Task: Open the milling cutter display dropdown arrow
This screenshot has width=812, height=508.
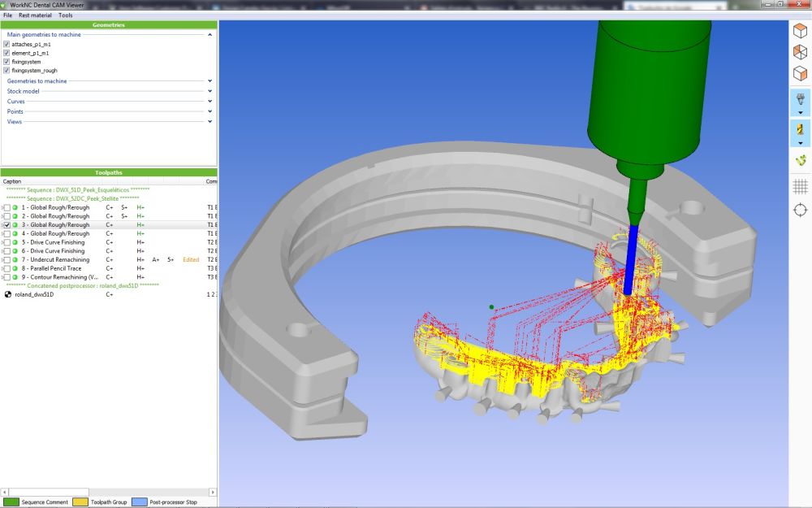Action: (x=800, y=144)
